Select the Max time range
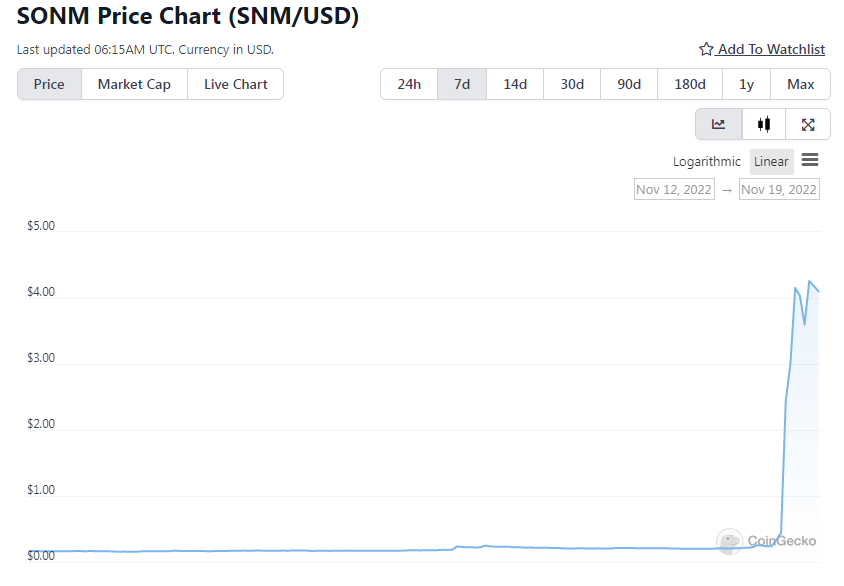 pos(800,84)
